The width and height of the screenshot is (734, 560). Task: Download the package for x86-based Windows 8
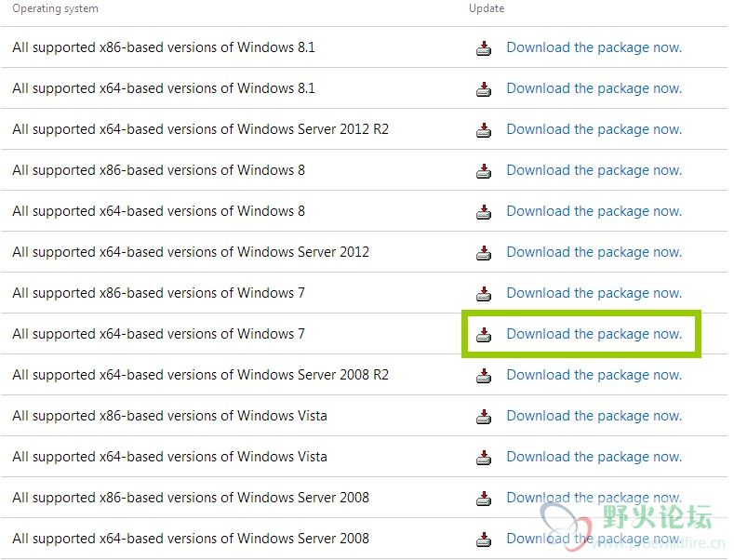(594, 170)
